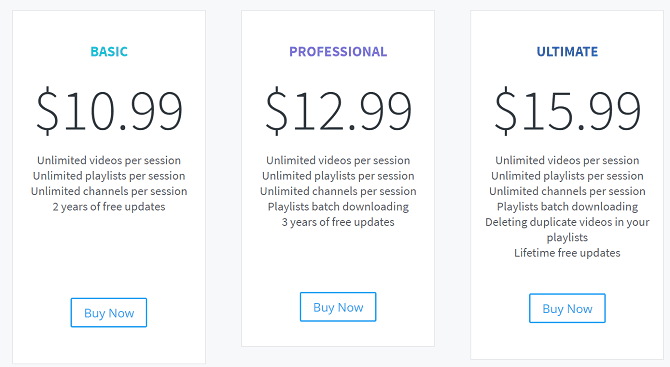Click 'Unlimited channels per session' in Ultimate card
The height and width of the screenshot is (367, 670).
[567, 191]
